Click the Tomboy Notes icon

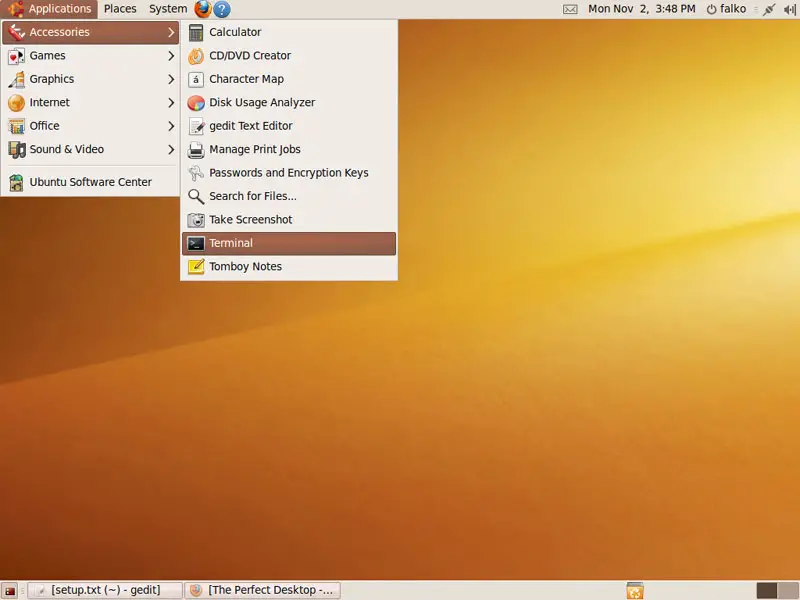click(x=196, y=267)
